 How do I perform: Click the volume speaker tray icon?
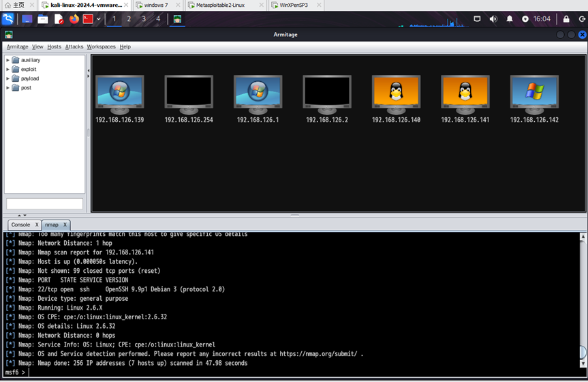click(x=493, y=19)
